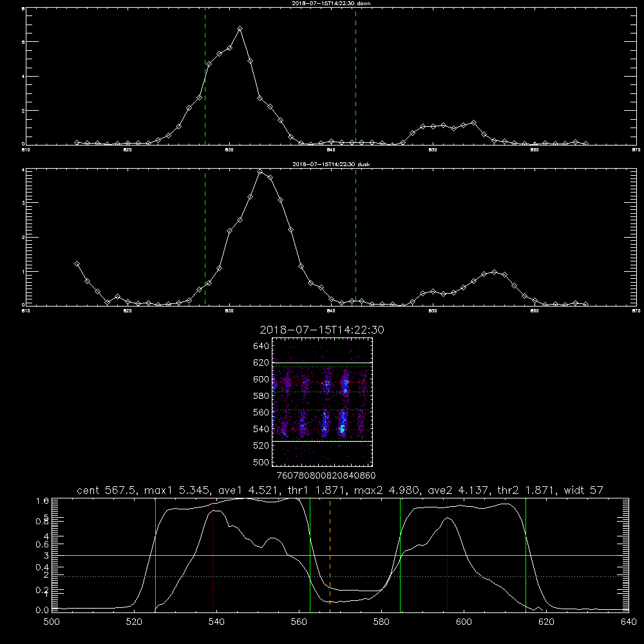Image resolution: width=644 pixels, height=644 pixels.
Task: Click the '580' label on the bottom plot x-axis
Action: pyautogui.click(x=381, y=622)
